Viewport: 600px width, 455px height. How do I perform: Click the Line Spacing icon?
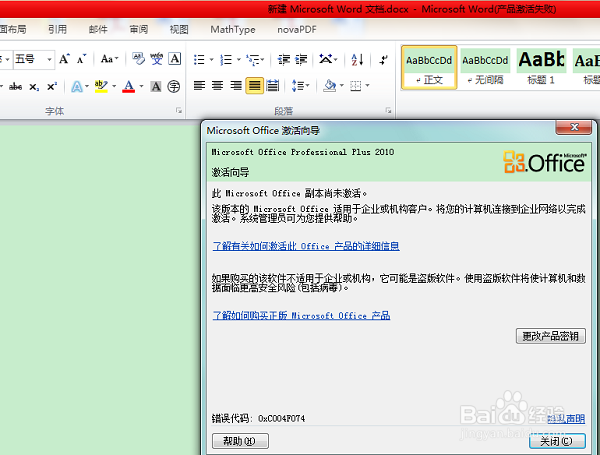[298, 86]
